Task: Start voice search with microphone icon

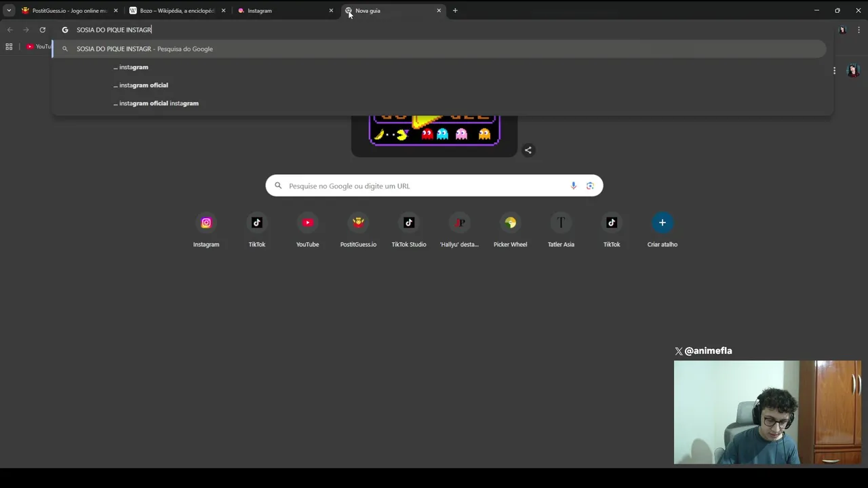Action: [x=574, y=186]
